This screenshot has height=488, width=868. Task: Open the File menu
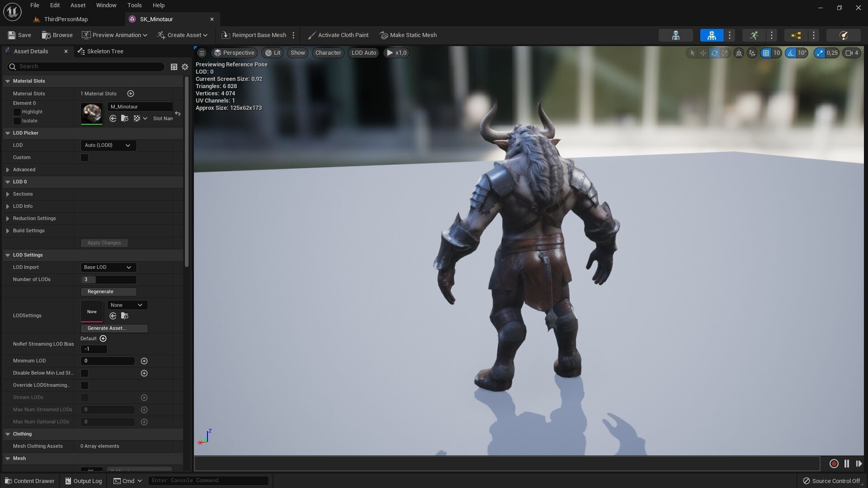(x=34, y=5)
